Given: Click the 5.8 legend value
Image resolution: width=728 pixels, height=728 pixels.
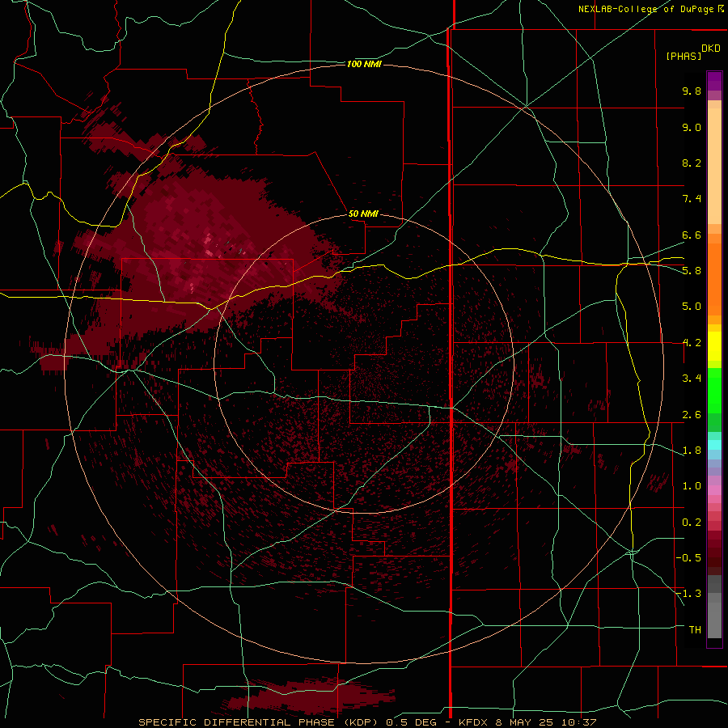Looking at the screenshot, I should click(692, 271).
